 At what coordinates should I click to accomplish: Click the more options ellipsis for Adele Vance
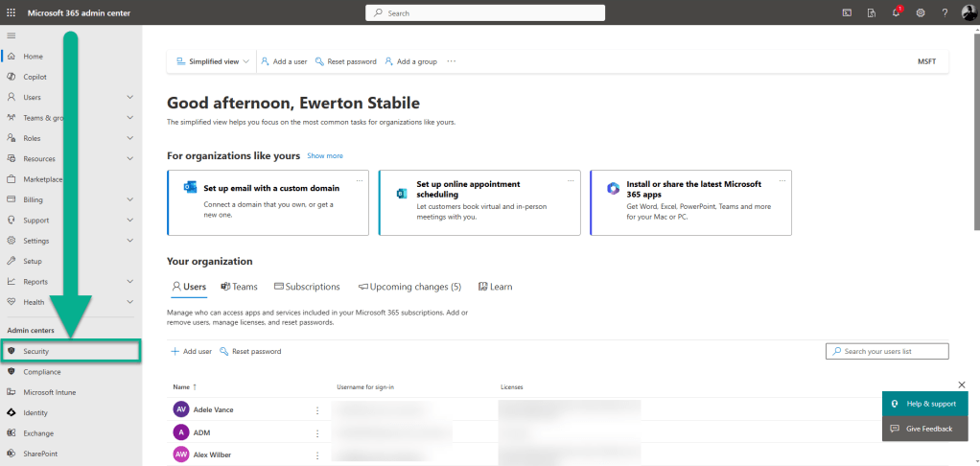click(317, 409)
